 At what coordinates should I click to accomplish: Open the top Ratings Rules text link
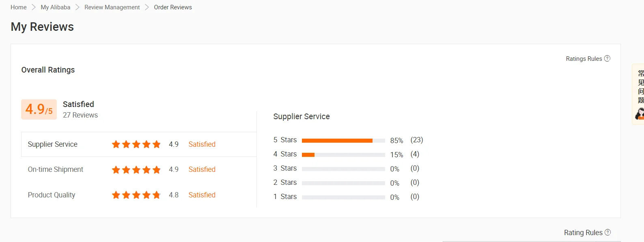(x=584, y=59)
